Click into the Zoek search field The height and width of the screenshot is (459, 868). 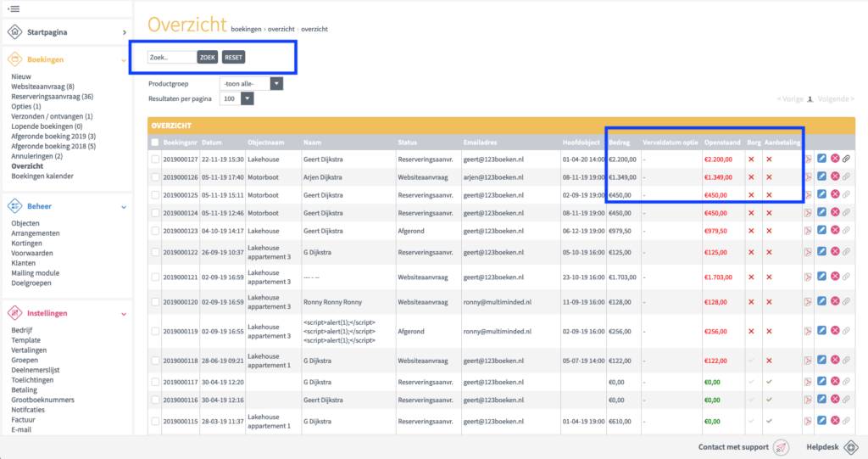tap(172, 57)
